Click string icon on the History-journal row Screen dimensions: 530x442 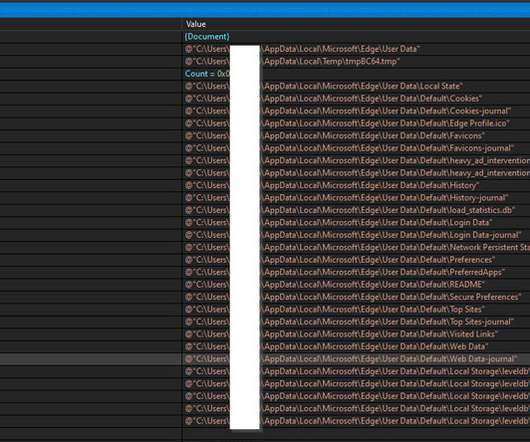(x=189, y=198)
